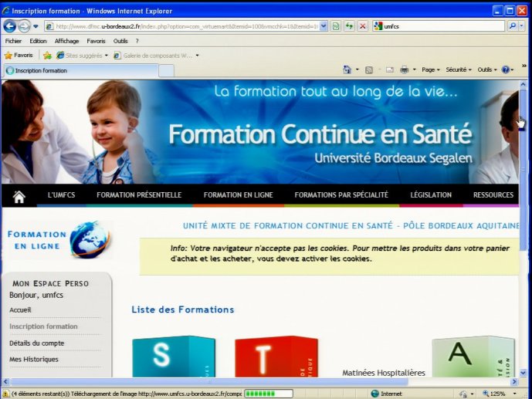Click the read mail icon

coord(390,69)
